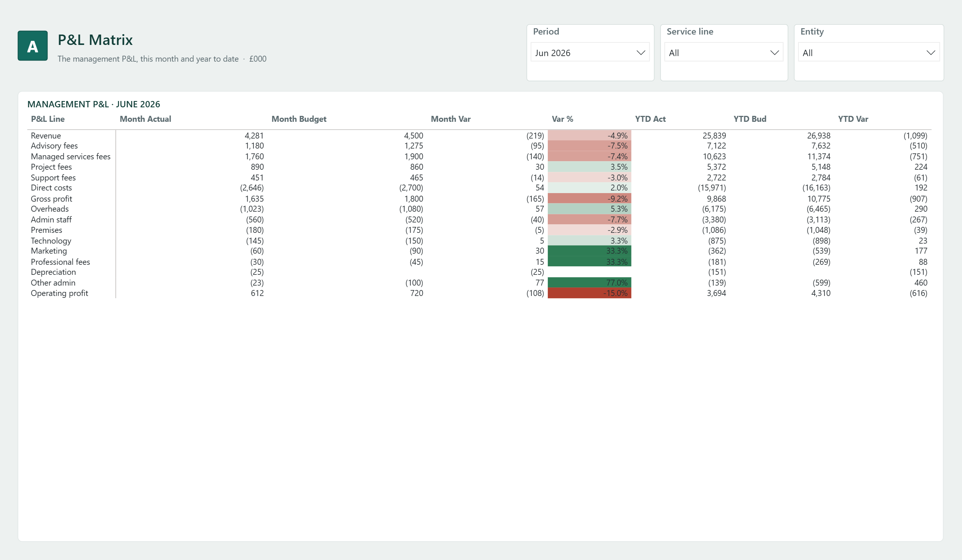The image size is (962, 560).
Task: Click the Management P&L June 2026 title
Action: [94, 104]
